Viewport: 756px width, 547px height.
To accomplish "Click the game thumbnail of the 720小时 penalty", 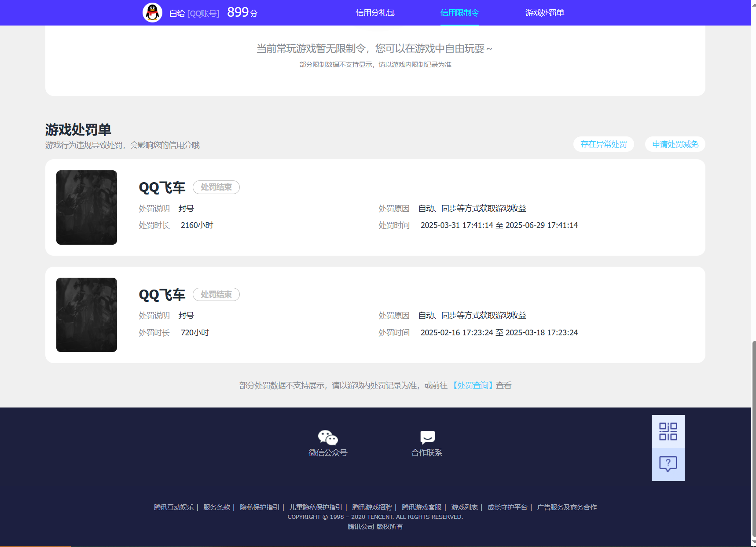I will point(87,315).
